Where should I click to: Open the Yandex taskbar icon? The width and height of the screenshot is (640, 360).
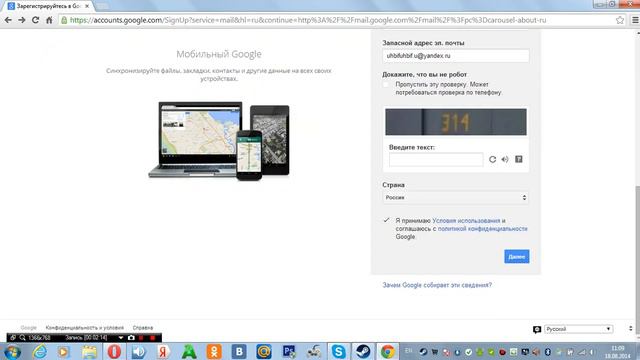click(x=163, y=351)
